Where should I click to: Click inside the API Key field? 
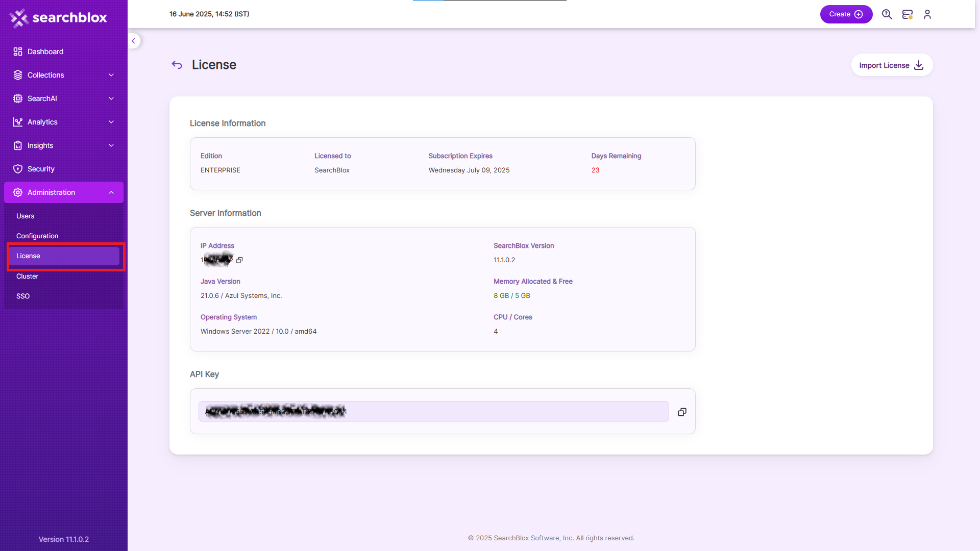coord(434,411)
